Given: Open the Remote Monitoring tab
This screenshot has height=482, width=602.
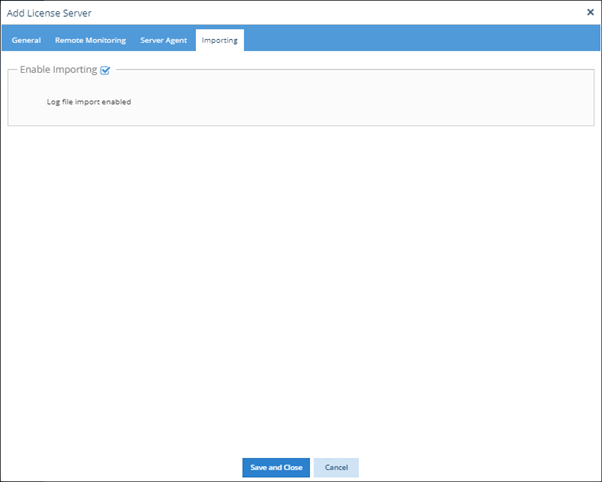Looking at the screenshot, I should click(90, 40).
